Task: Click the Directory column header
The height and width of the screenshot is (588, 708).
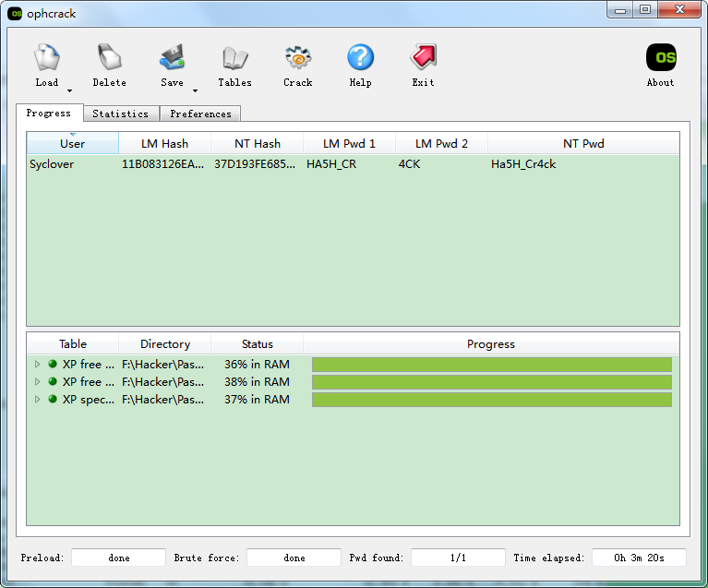Action: (x=165, y=344)
